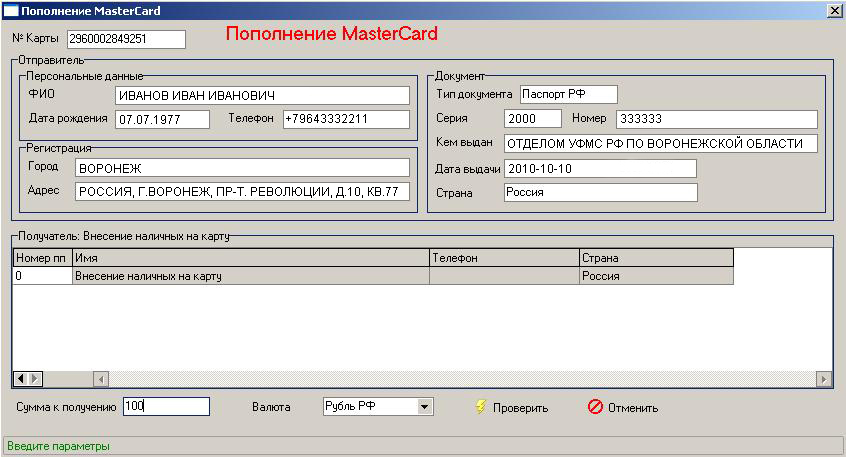This screenshot has width=846, height=457.
Task: Click the Дата выдачи field
Action: pyautogui.click(x=601, y=168)
